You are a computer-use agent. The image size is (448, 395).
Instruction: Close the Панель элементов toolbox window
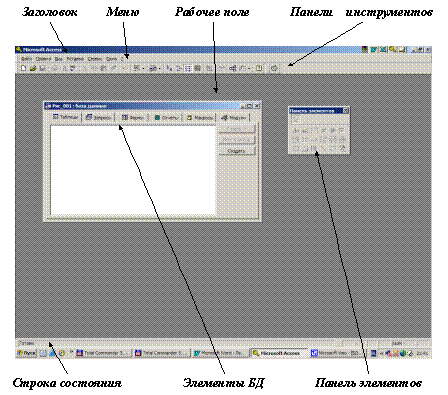[346, 110]
